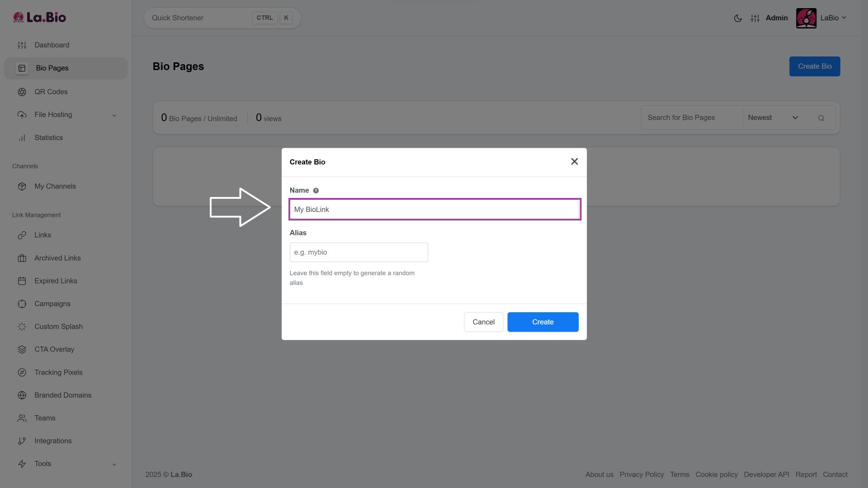
Task: Close the Create Bio dialog
Action: (574, 162)
